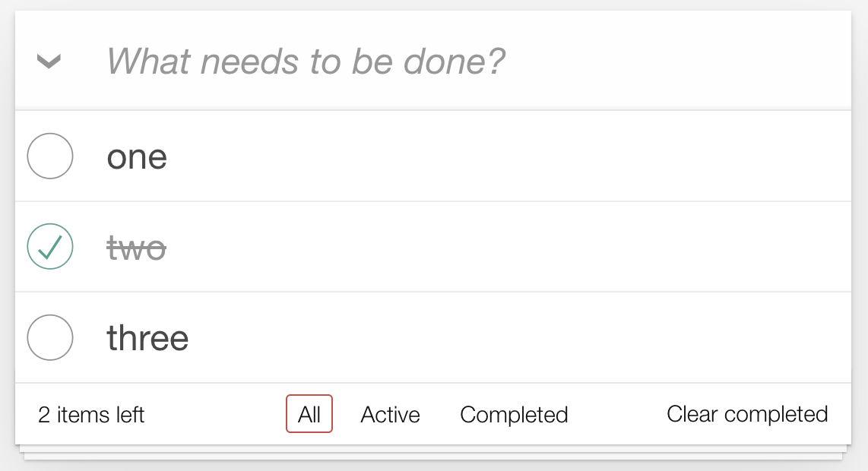
Task: Click the "one" todo label text
Action: (x=137, y=157)
